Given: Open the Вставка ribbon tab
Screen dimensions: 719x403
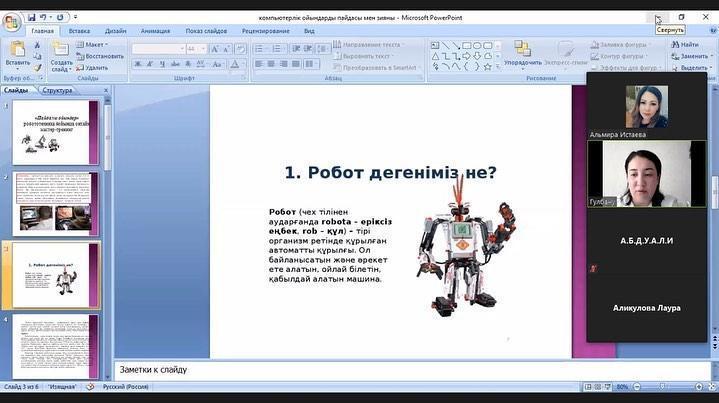Looking at the screenshot, I should coord(79,31).
